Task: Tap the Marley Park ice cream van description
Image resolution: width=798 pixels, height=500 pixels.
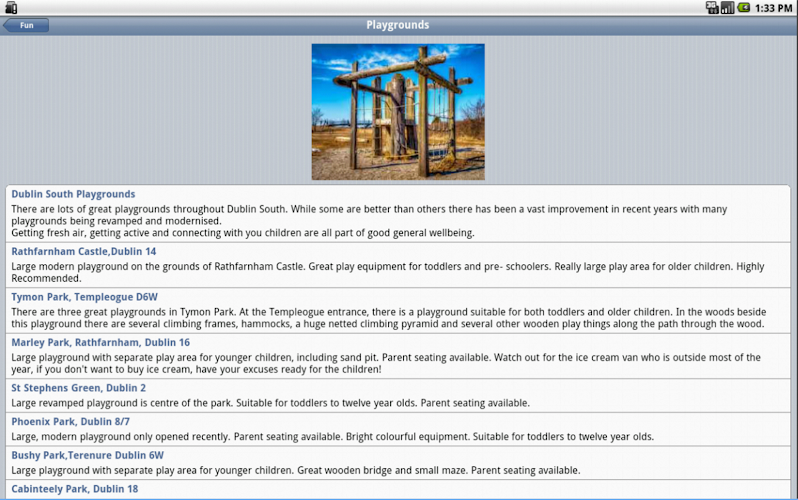Action: [x=386, y=363]
